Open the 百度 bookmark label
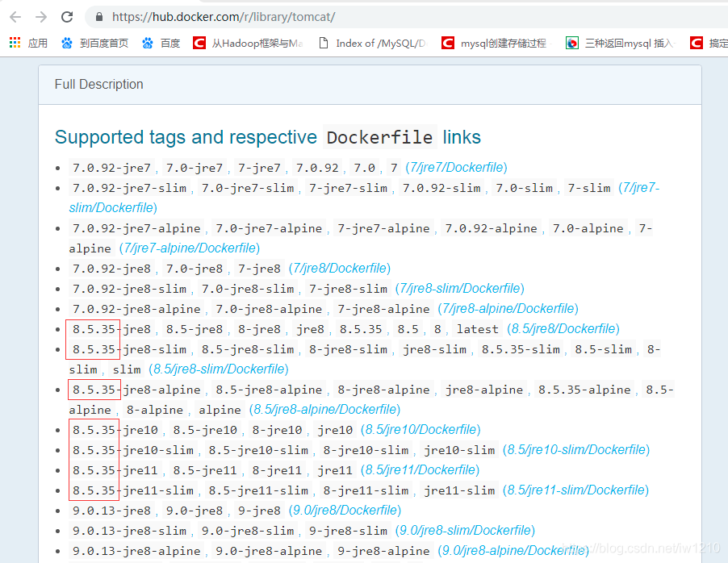 point(170,44)
